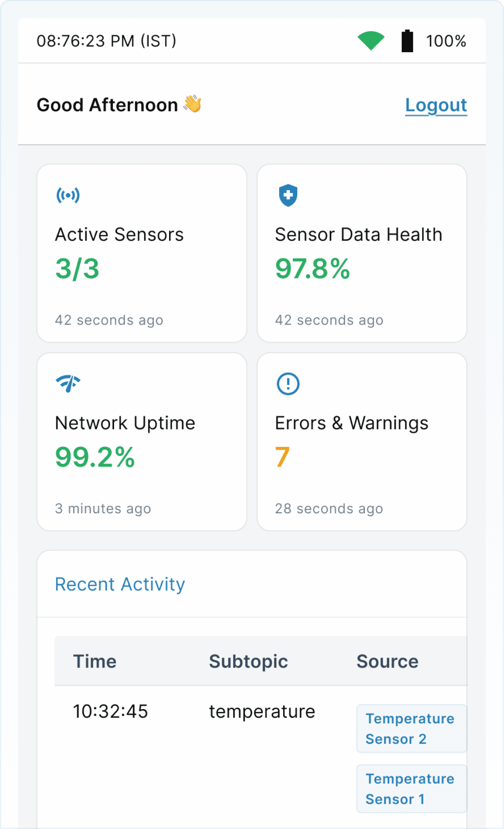Click the waving hand emoji next to greeting
This screenshot has width=504, height=829.
tap(192, 104)
